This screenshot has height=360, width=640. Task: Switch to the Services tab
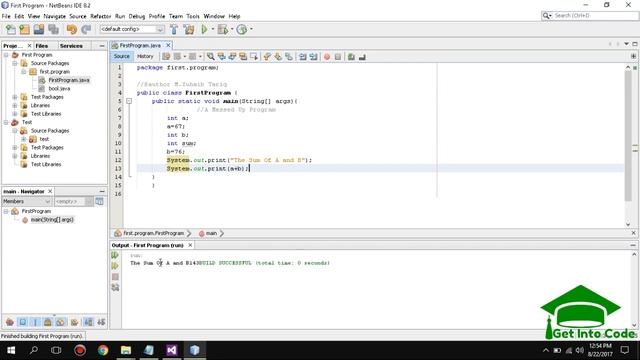click(x=71, y=46)
